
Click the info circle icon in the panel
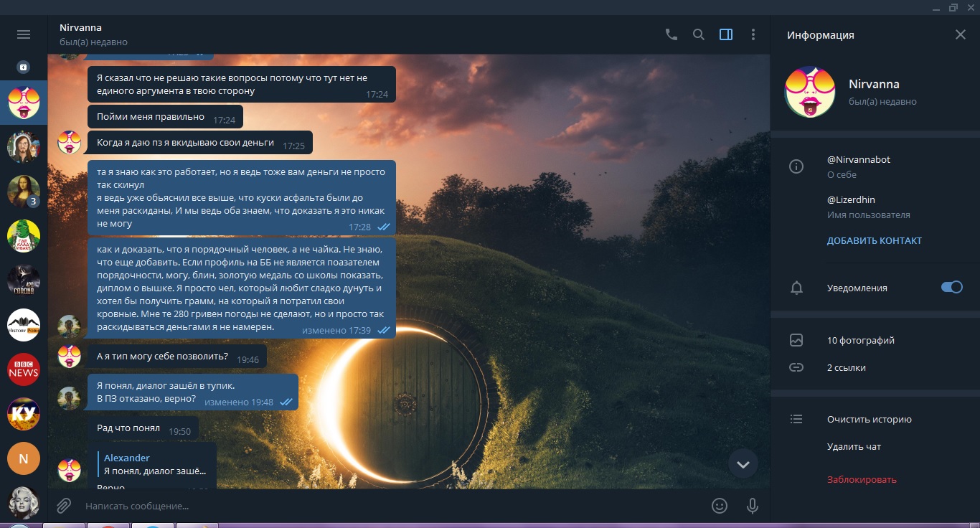[796, 166]
